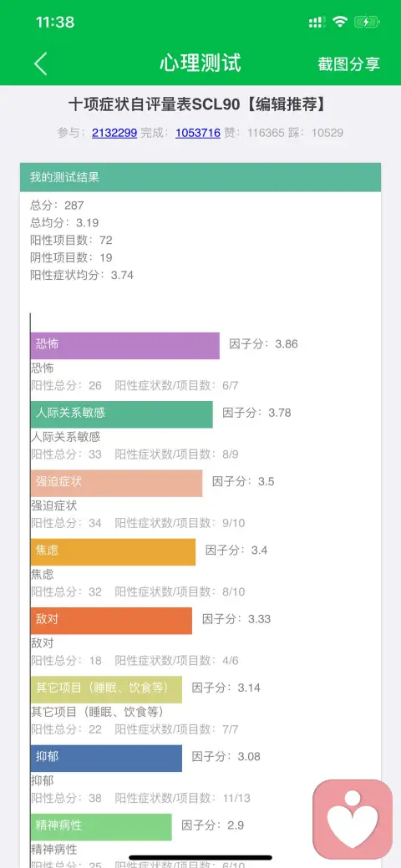Screen dimensions: 401x868
Task: Click the 心理测试 page title
Action: tap(200, 63)
